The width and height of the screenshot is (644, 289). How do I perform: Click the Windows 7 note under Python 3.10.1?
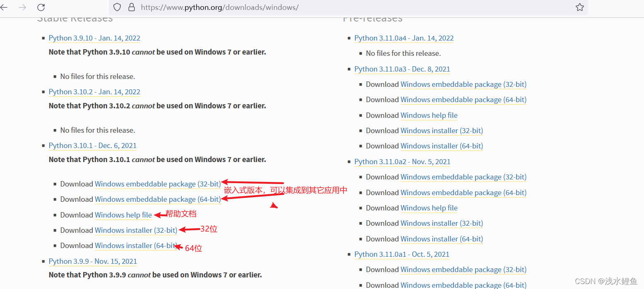[157, 160]
